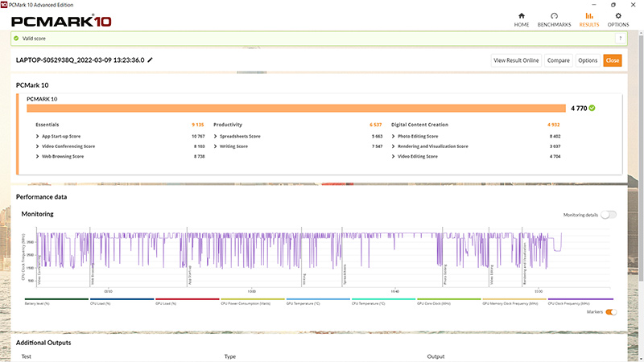This screenshot has height=362, width=644.
Task: Open the Options button beside Compare
Action: click(x=588, y=60)
